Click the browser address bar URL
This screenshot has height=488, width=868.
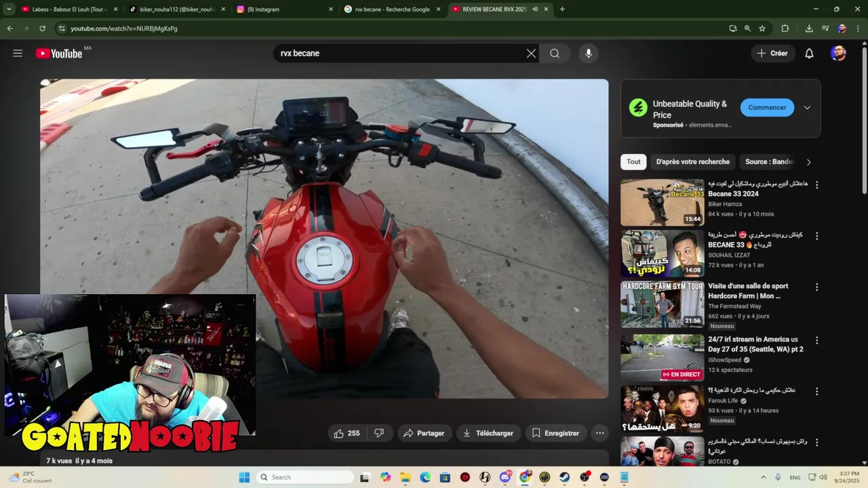124,28
